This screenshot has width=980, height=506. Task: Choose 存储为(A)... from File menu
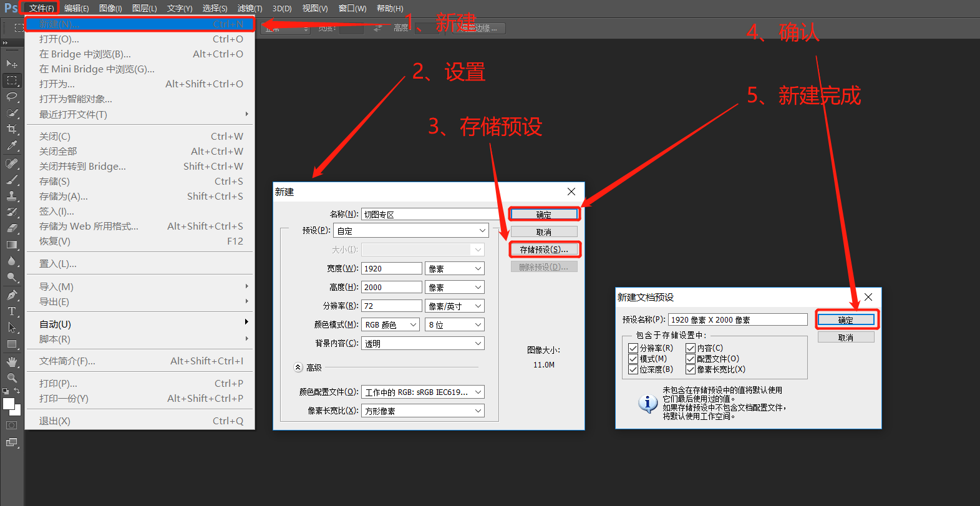pos(140,196)
